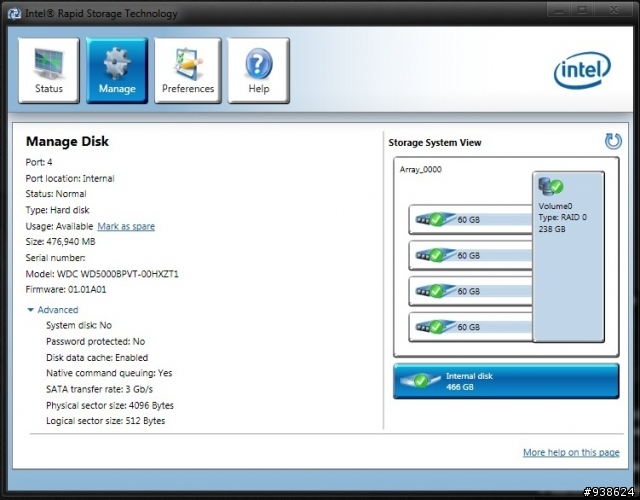Viewport: 640px width, 500px height.
Task: Open the Status tab
Action: point(49,70)
